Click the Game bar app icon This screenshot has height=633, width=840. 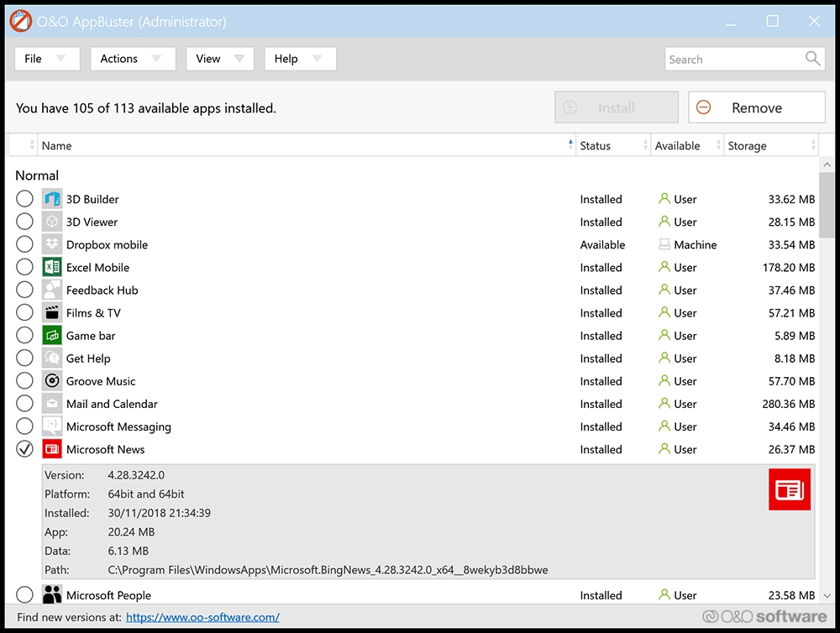click(52, 336)
